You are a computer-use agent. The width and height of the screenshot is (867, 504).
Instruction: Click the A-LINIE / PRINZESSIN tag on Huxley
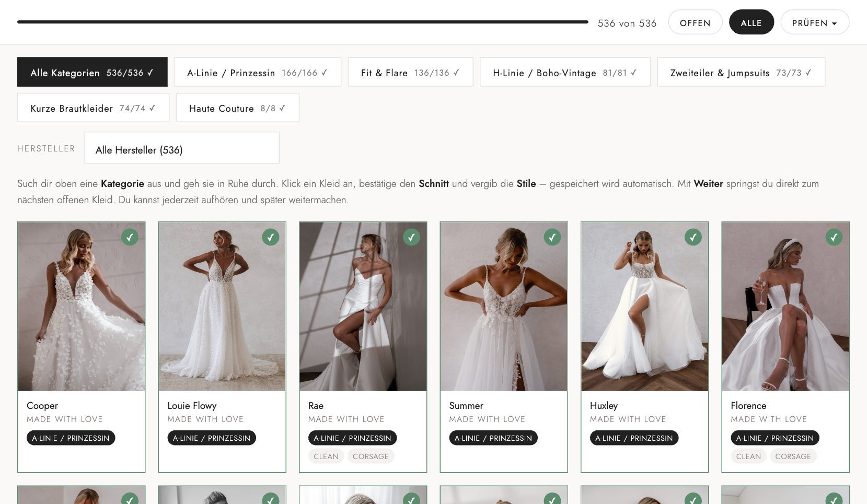(634, 438)
